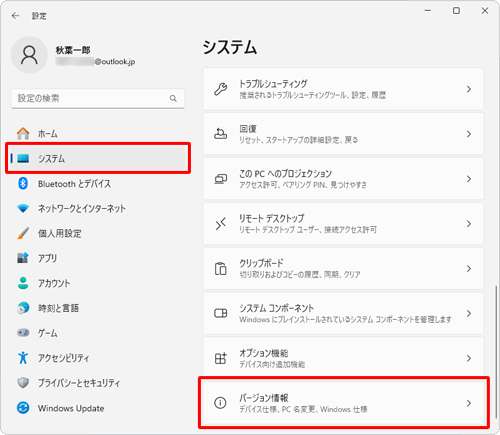Open アクセシビリティ section

pos(64,358)
